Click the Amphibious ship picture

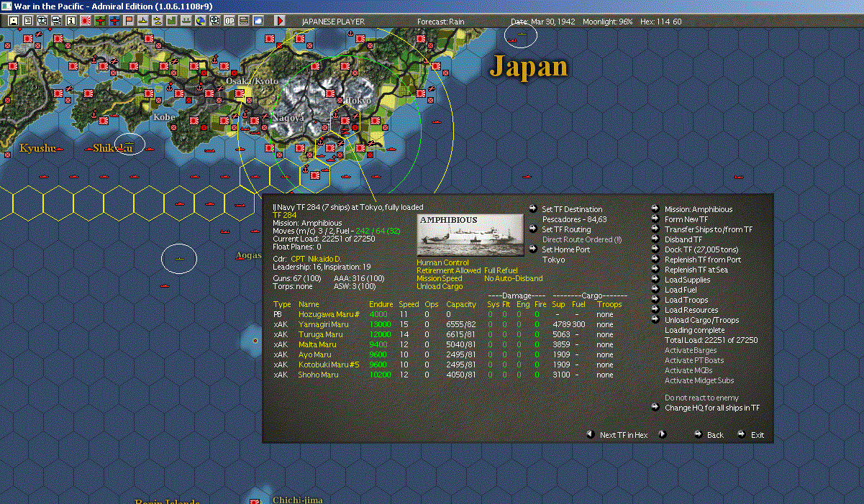point(470,234)
